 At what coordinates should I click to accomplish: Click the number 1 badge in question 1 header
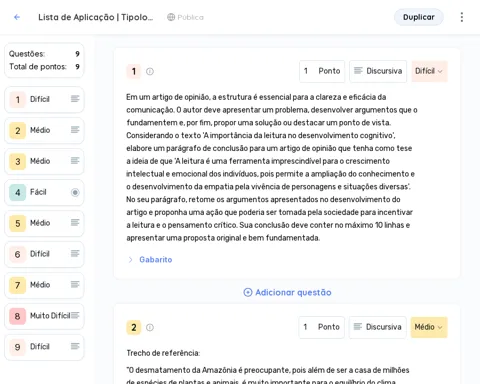tap(134, 71)
